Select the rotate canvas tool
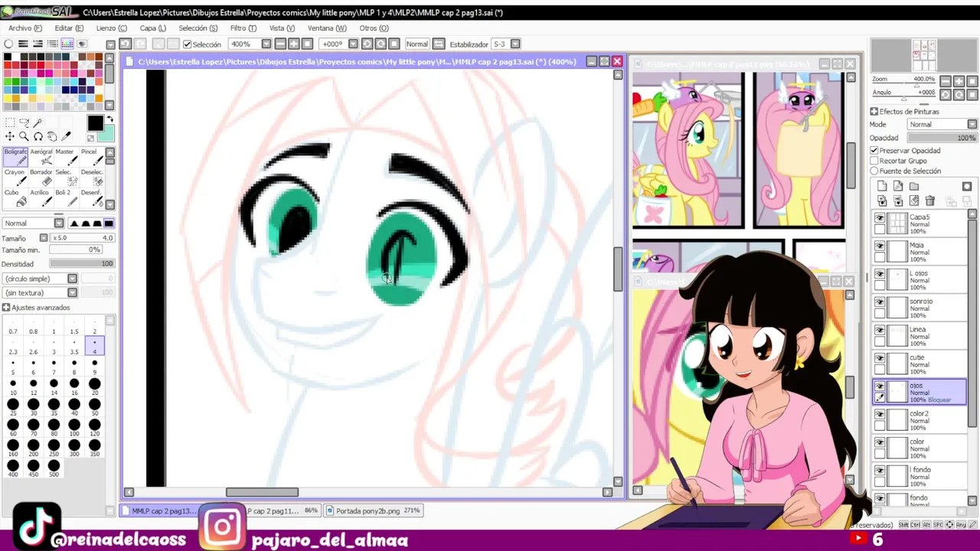Image resolution: width=980 pixels, height=551 pixels. pyautogui.click(x=38, y=136)
